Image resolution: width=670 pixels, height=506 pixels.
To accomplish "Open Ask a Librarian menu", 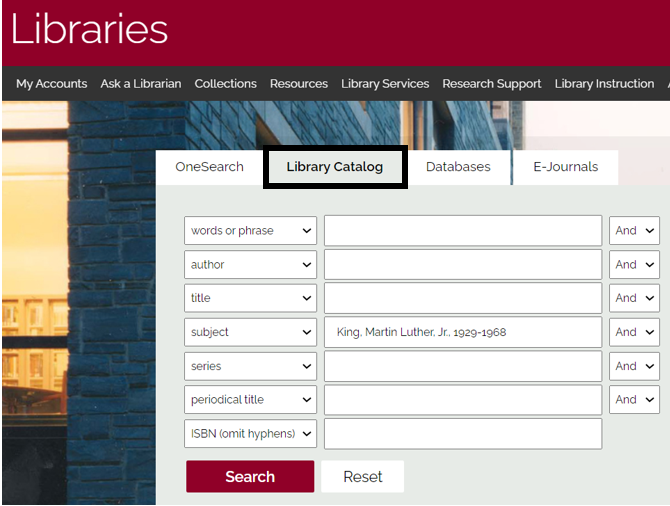I will pyautogui.click(x=141, y=84).
